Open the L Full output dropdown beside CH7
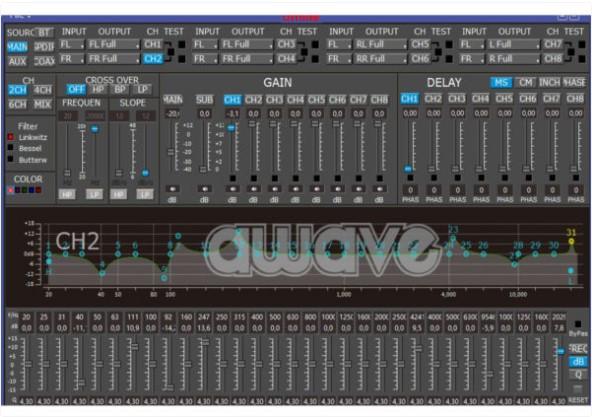Viewport: 592px width, 417px height. [x=513, y=45]
